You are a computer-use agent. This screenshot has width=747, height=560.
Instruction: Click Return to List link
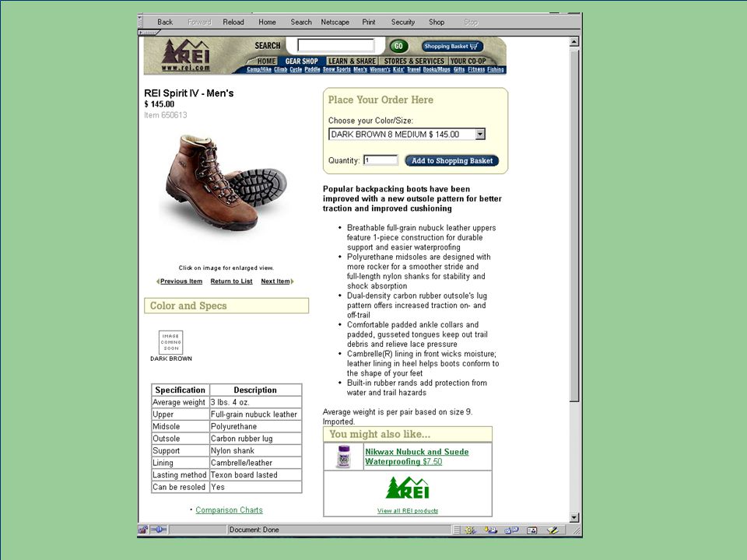pyautogui.click(x=232, y=281)
